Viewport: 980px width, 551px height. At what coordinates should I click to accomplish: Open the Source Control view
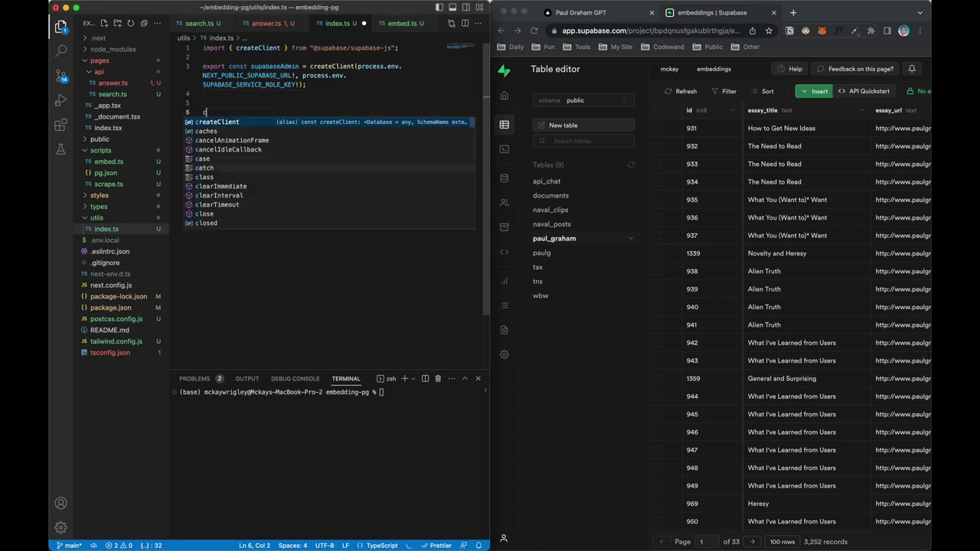(x=60, y=76)
